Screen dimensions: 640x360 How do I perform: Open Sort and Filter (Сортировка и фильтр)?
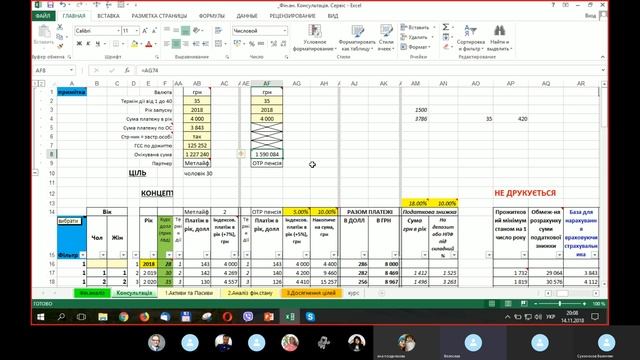click(471, 38)
